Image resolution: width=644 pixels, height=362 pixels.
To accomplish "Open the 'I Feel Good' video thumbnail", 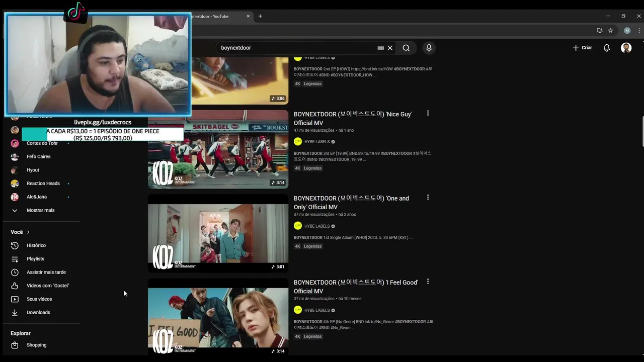I will pyautogui.click(x=218, y=317).
